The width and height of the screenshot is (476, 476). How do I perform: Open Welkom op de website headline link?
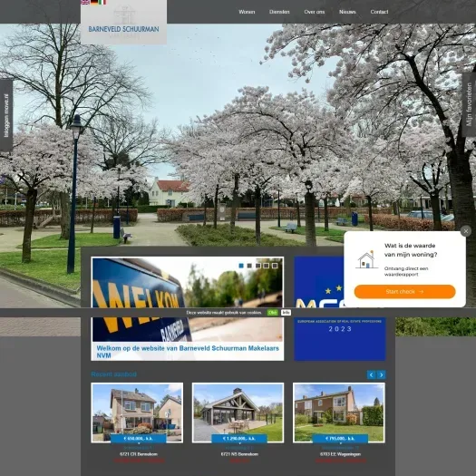pyautogui.click(x=188, y=352)
